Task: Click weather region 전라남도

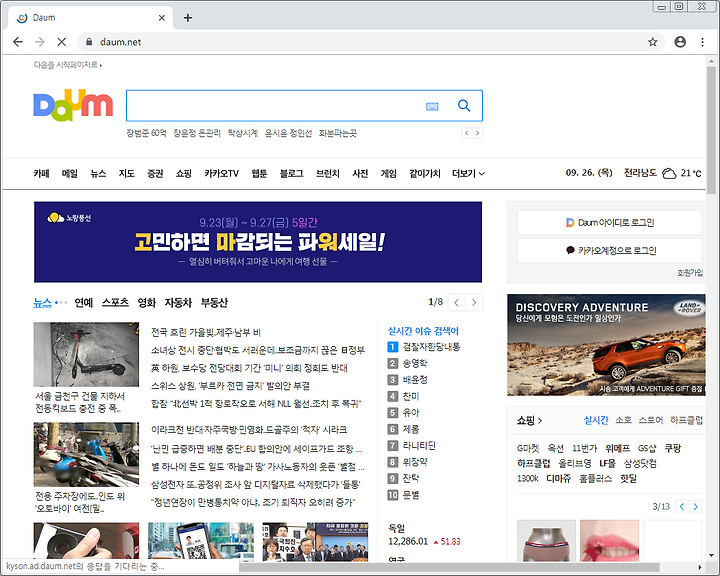Action: point(640,173)
